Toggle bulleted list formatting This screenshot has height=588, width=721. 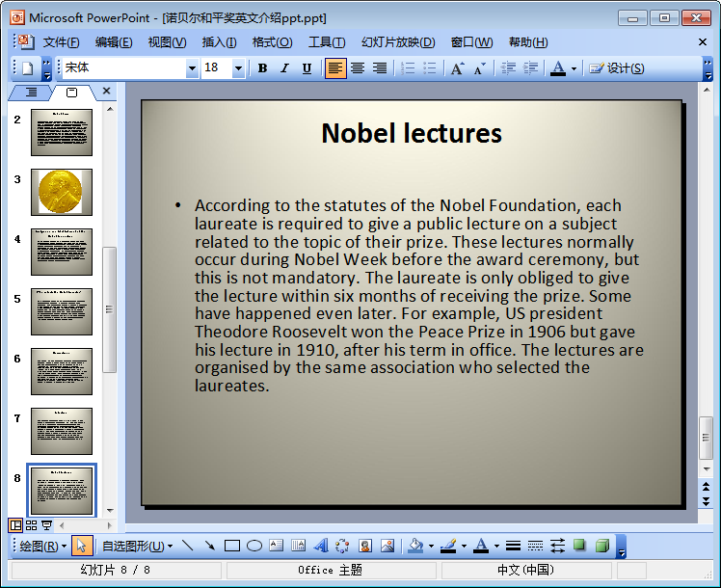tap(430, 68)
